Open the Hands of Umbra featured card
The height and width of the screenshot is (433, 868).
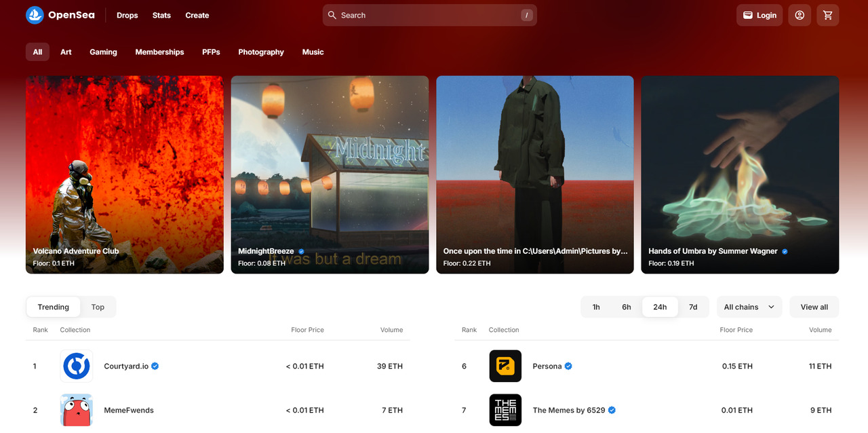point(741,174)
